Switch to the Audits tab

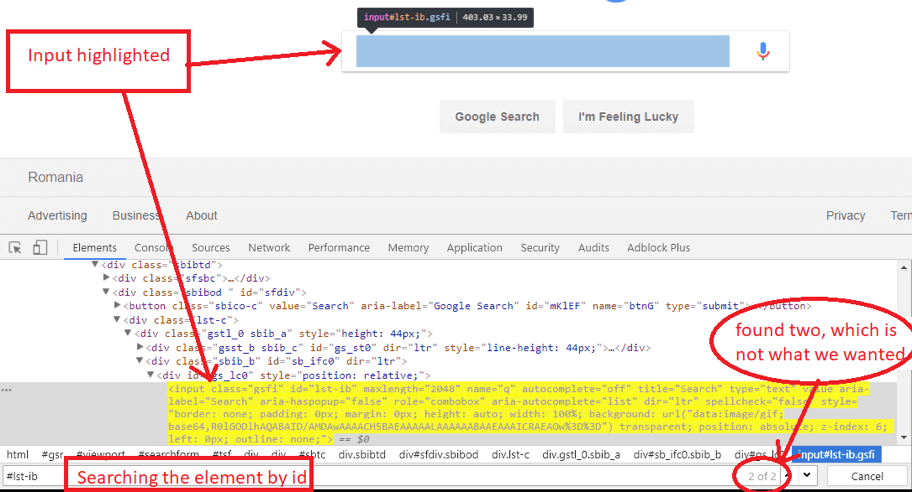point(593,248)
